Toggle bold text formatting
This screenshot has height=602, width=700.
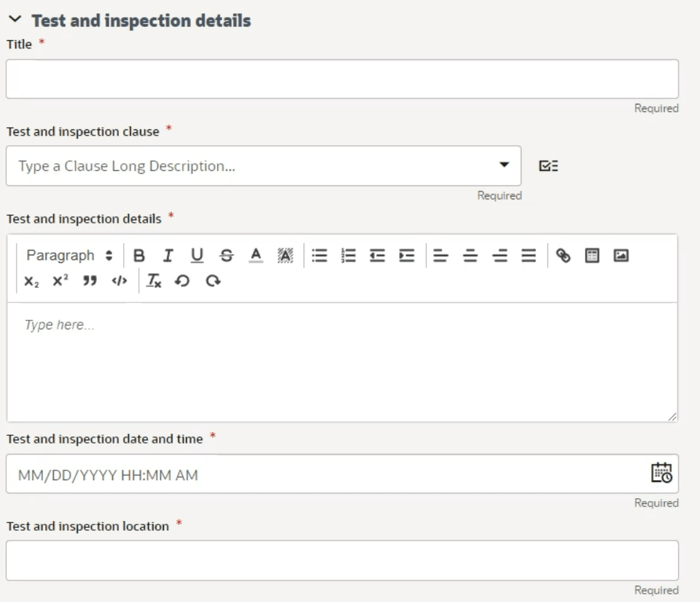pyautogui.click(x=139, y=255)
